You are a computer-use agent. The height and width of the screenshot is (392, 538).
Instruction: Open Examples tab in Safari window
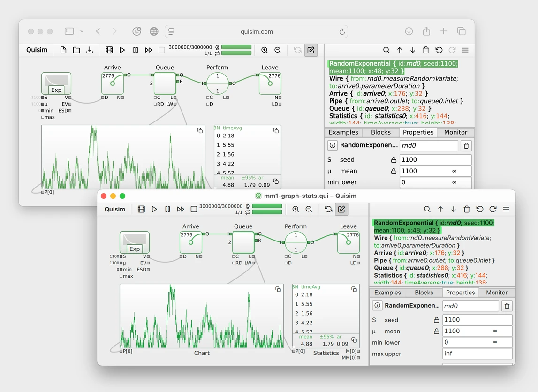tap(343, 132)
